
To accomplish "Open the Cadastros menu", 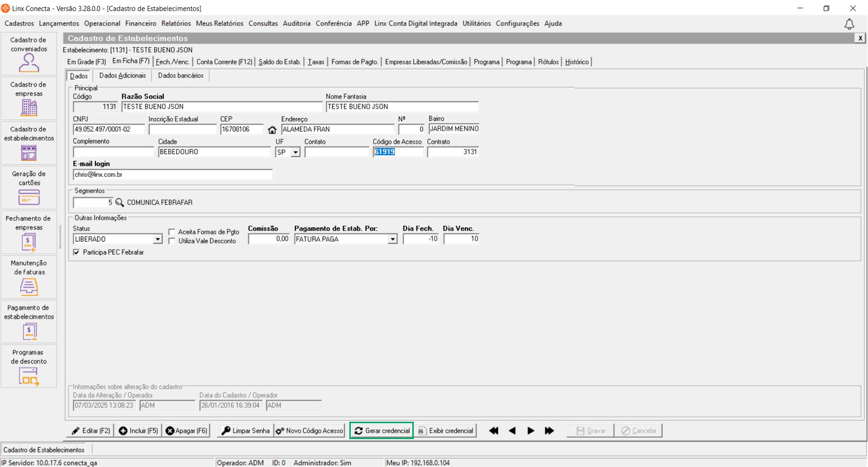I will (19, 24).
